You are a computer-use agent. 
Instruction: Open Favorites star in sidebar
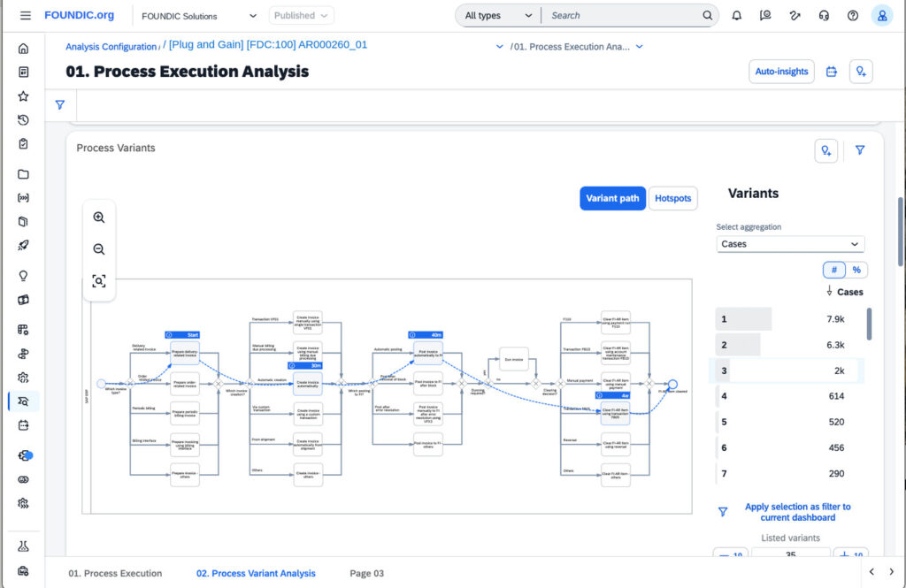(23, 95)
